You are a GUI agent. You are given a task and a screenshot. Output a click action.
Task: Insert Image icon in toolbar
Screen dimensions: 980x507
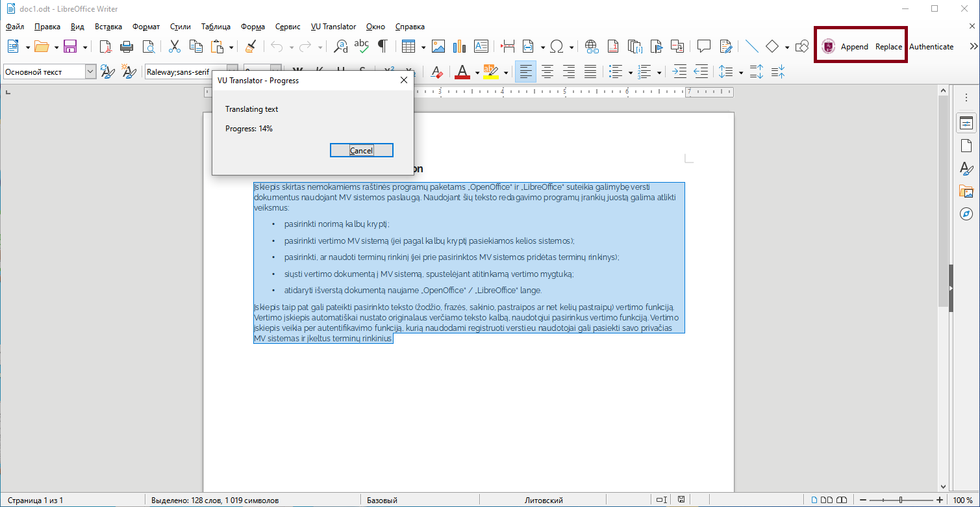click(438, 47)
